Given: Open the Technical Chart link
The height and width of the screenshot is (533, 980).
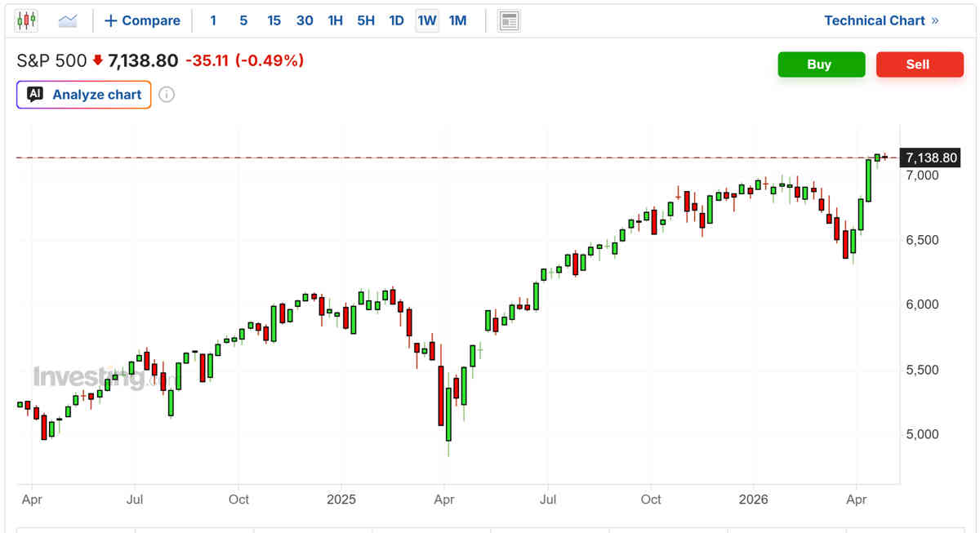Looking at the screenshot, I should [874, 20].
